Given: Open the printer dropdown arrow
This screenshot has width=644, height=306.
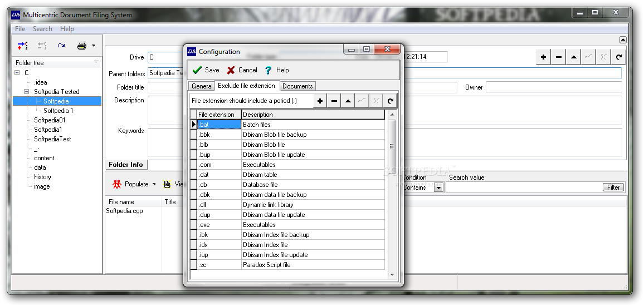Looking at the screenshot, I should coord(94,46).
